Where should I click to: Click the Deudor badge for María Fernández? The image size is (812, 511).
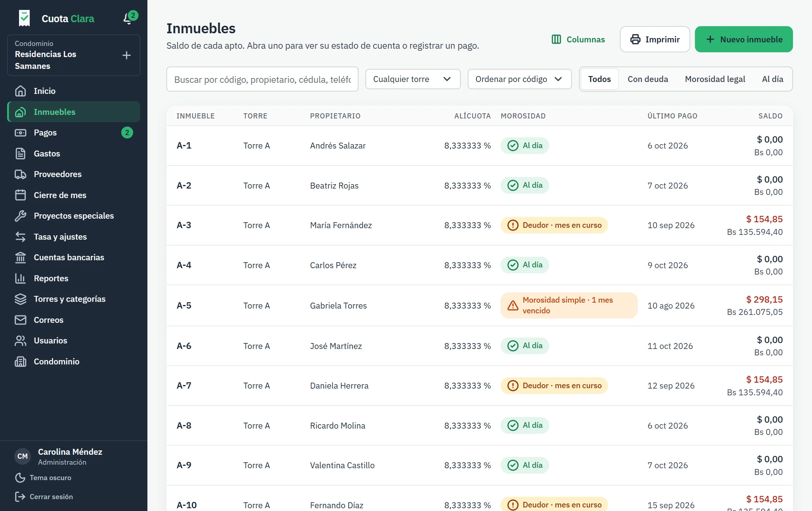click(x=554, y=225)
